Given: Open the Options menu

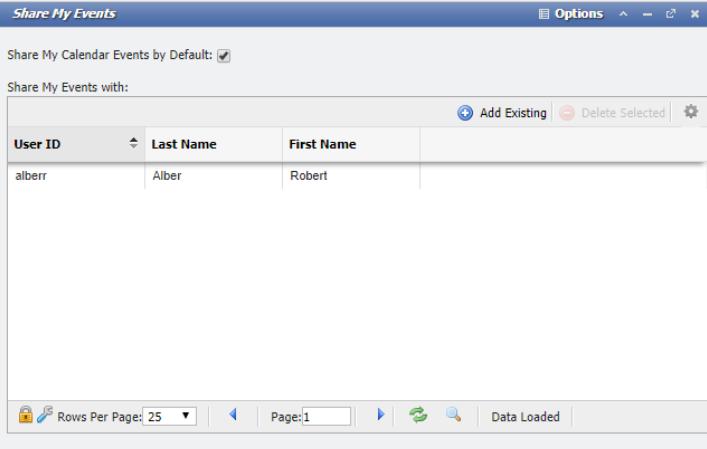Looking at the screenshot, I should pos(571,14).
